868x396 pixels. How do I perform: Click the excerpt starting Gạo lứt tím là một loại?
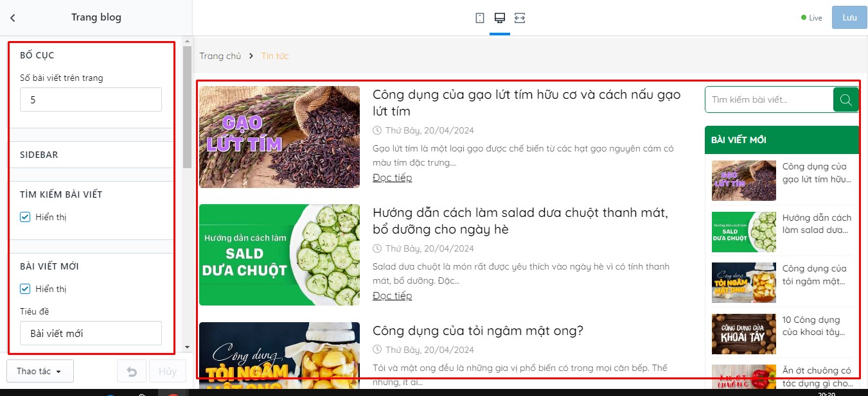[x=523, y=155]
